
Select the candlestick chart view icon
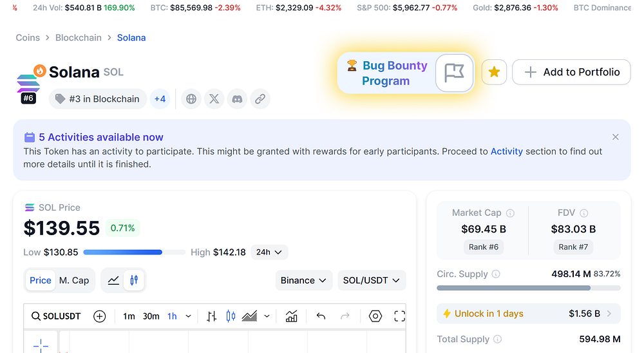tap(134, 280)
